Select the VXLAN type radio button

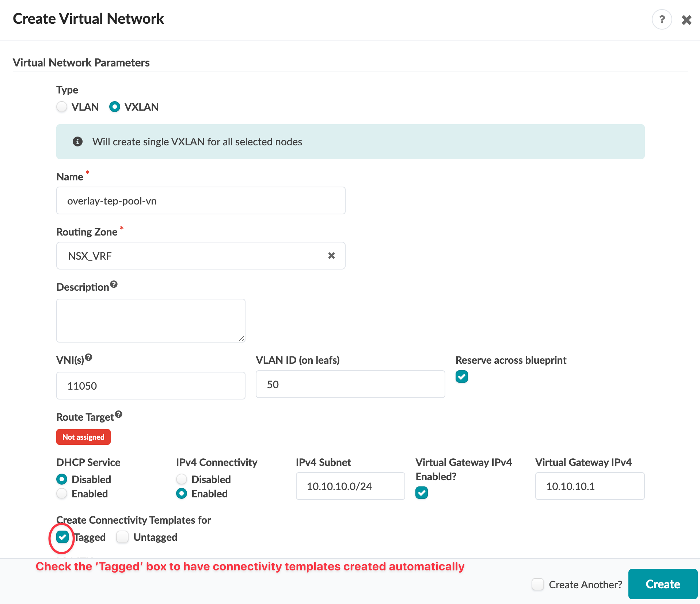115,107
